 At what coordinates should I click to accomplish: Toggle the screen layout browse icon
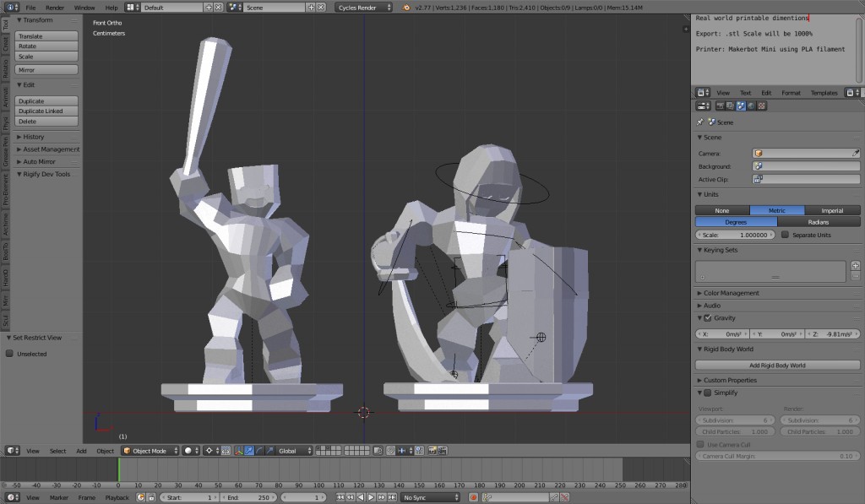tap(128, 6)
